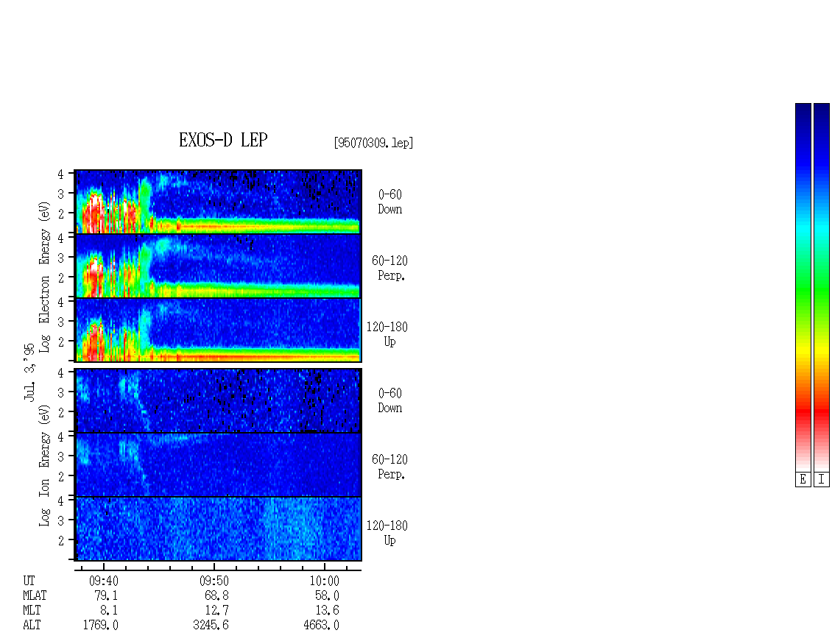Click the ion color bar labeled I

[822, 287]
